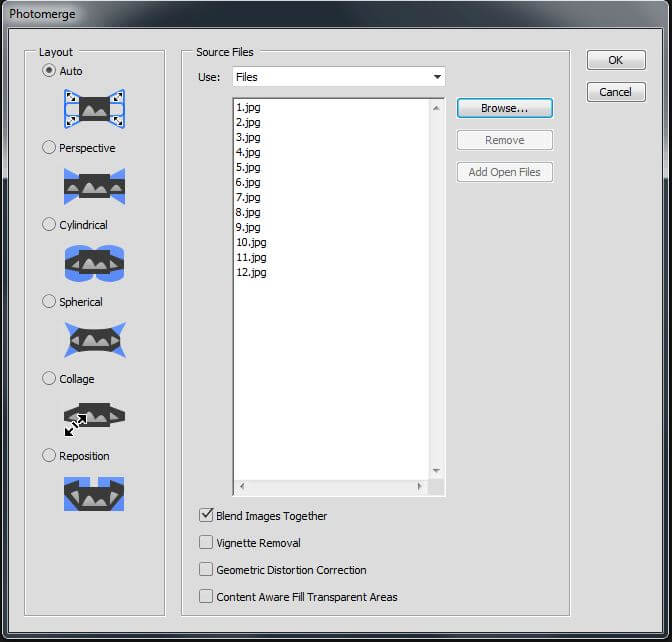Choose the Cylindrical layout option

pyautogui.click(x=49, y=225)
